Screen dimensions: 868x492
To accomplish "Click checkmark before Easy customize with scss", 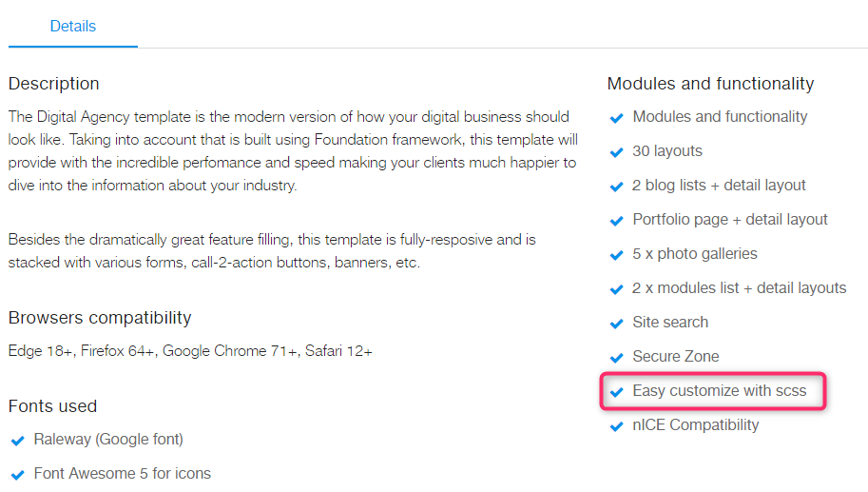I will point(616,392).
